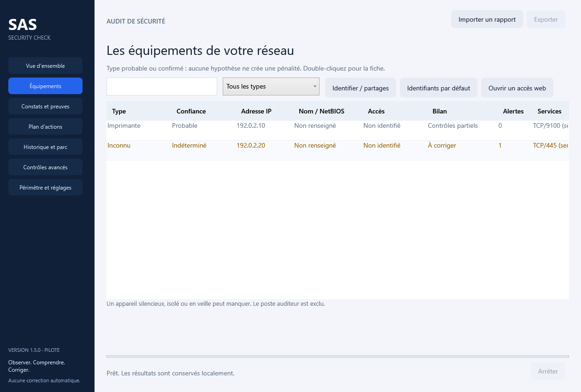
Task: Click the Arrêter button
Action: (548, 371)
